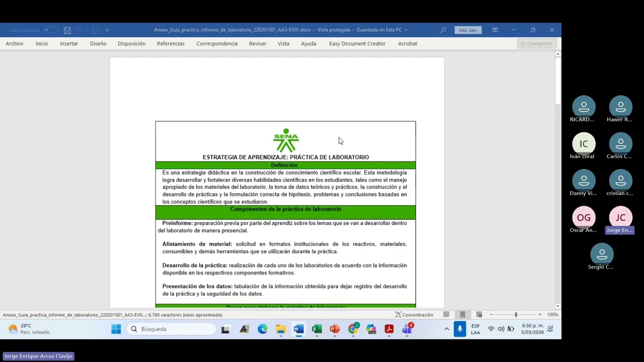Image resolution: width=644 pixels, height=362 pixels.
Task: Expand hidden system tray icons chevron
Action: tap(446, 329)
